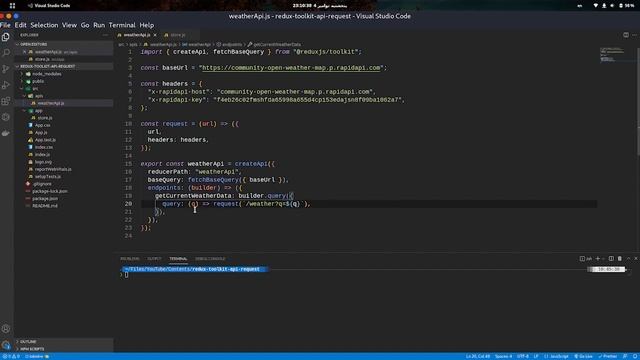
Task: Change JavaScript language mode in status bar
Action: coord(556,356)
